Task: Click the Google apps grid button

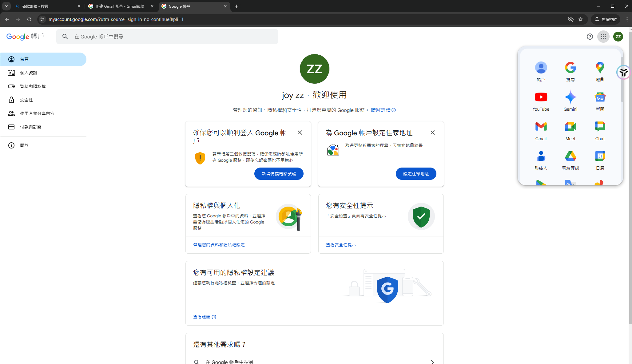Action: 603,37
